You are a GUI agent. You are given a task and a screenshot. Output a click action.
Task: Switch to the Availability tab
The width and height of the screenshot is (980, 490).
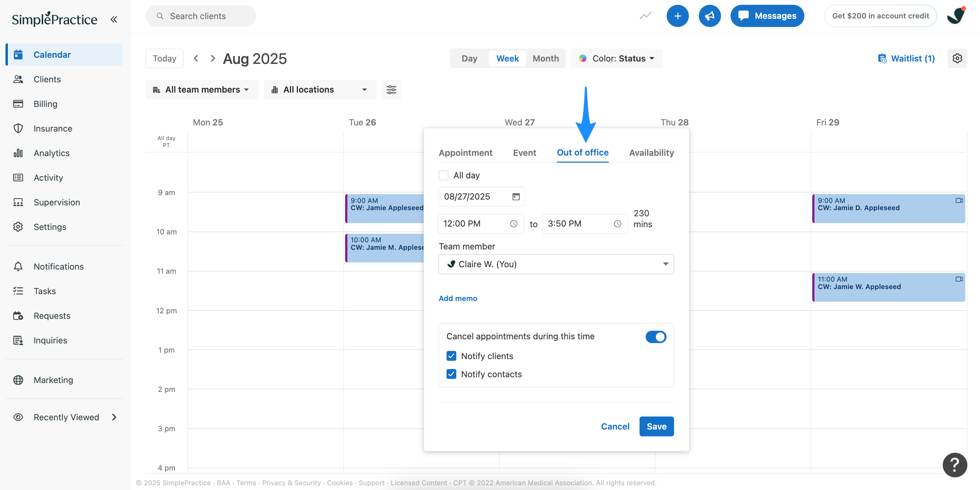pyautogui.click(x=651, y=152)
